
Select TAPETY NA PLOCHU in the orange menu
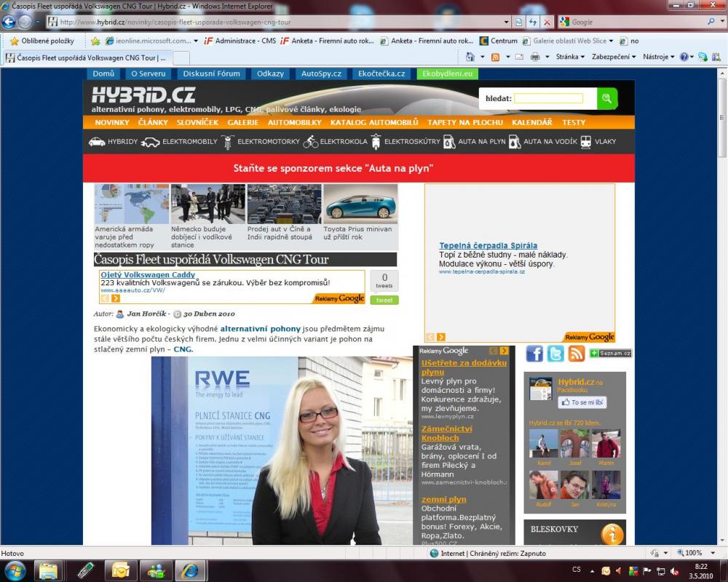click(464, 122)
